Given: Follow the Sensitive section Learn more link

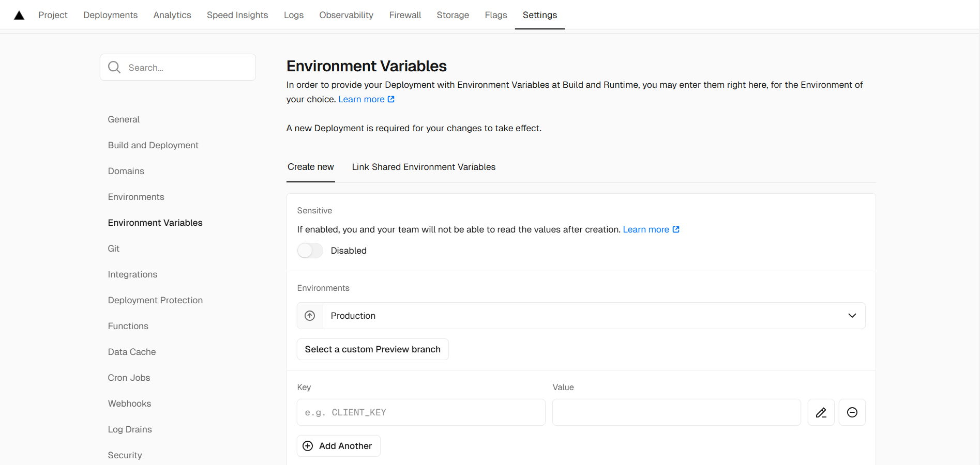Looking at the screenshot, I should (645, 229).
